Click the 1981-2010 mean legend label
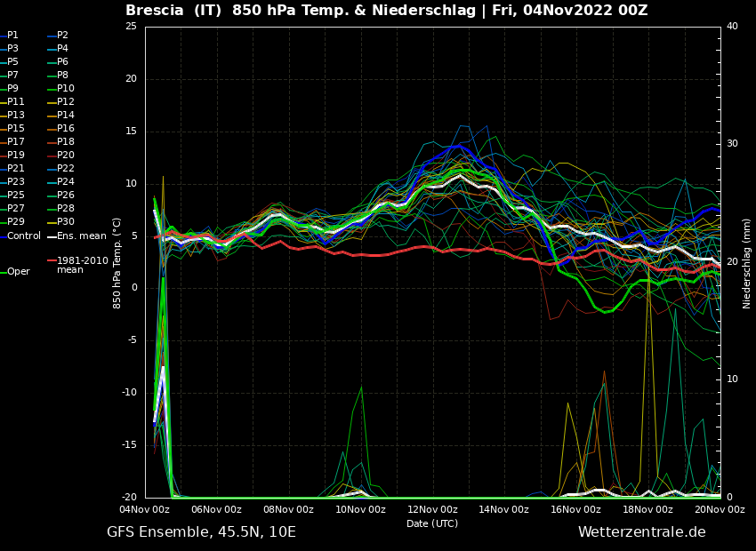Image resolution: width=756 pixels, height=551 pixels. pos(83,265)
